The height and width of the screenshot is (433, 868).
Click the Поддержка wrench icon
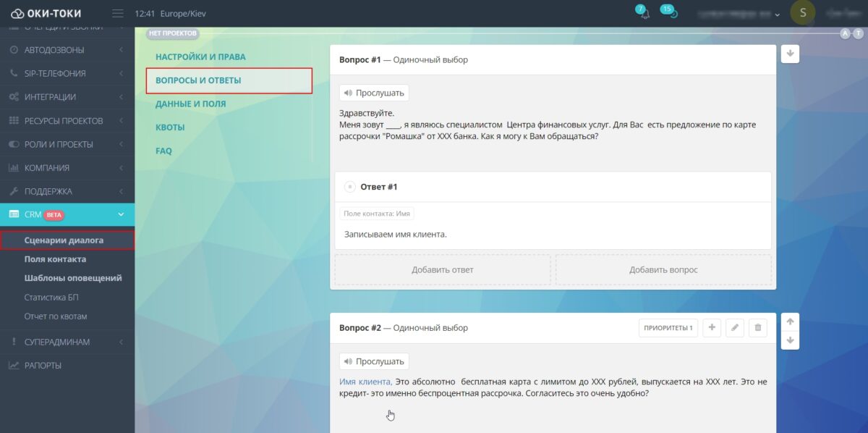click(x=14, y=192)
